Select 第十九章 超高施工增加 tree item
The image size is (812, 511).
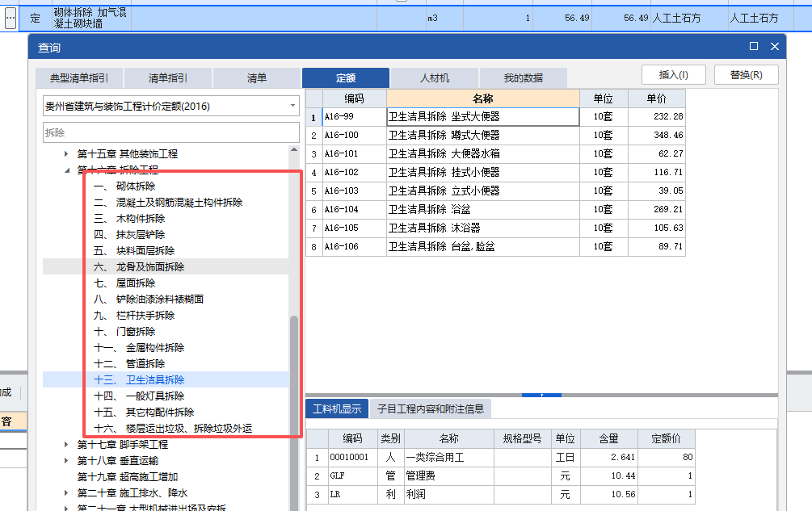tap(128, 477)
